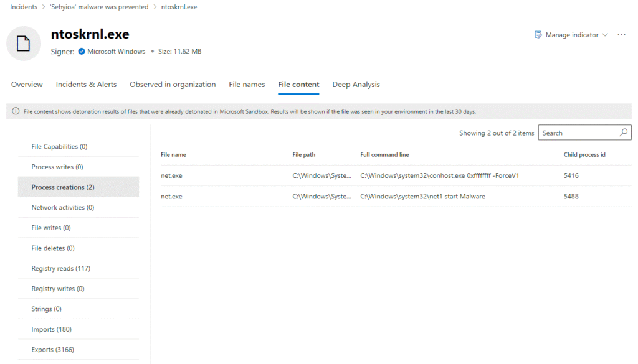Viewport: 638px width, 364px height.
Task: Select File deletes (0) category
Action: coord(78,248)
